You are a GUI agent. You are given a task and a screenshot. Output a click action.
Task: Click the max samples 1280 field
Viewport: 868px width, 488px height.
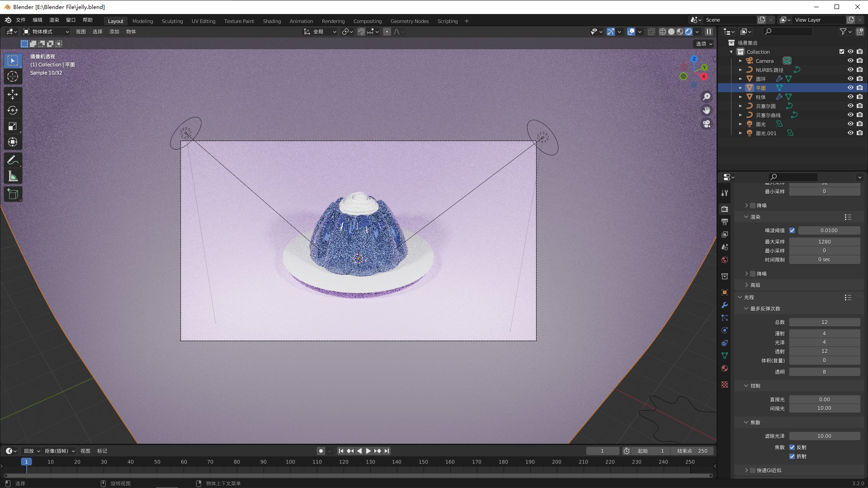tap(824, 242)
